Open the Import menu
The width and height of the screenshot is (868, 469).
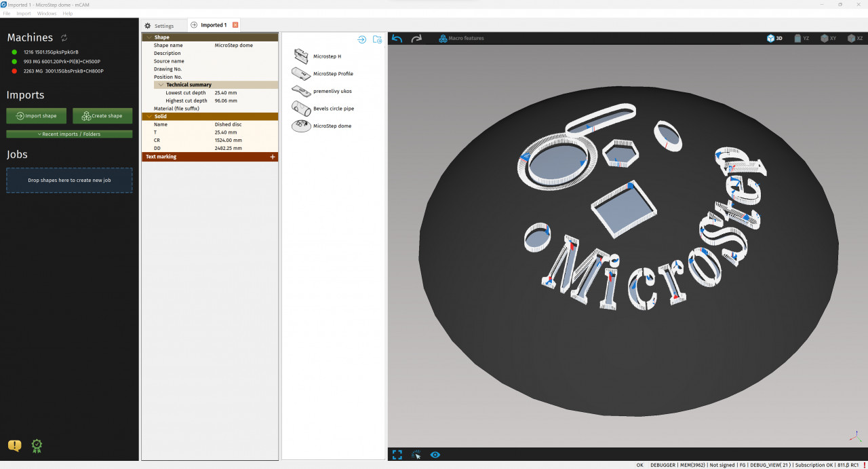(24, 14)
